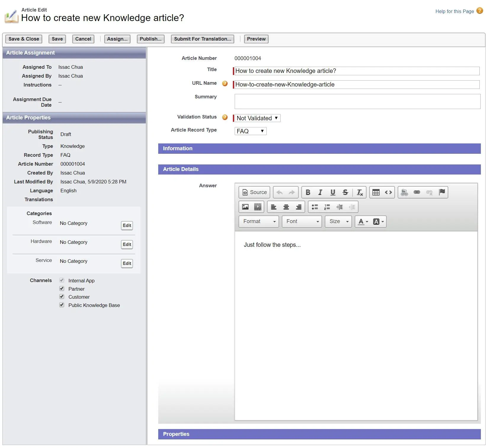The height and width of the screenshot is (448, 488).
Task: Click the Source button in editor
Action: [x=254, y=192]
